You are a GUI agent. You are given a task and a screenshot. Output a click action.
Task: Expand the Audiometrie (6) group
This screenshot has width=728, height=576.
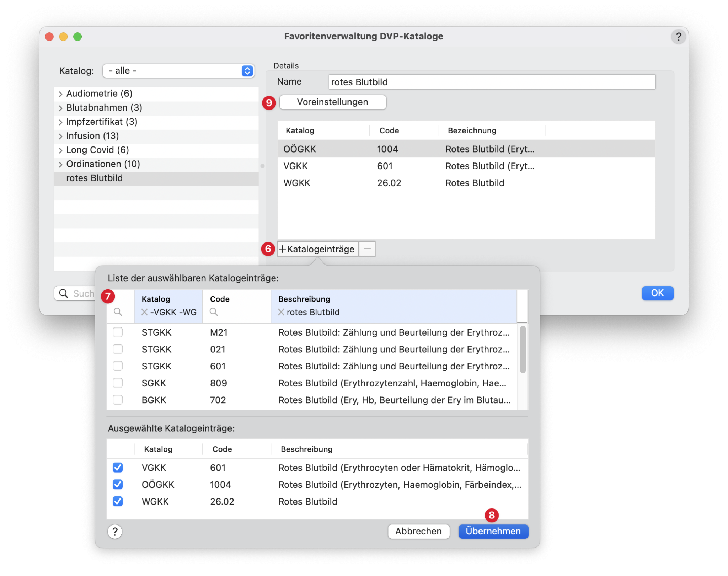pos(60,94)
